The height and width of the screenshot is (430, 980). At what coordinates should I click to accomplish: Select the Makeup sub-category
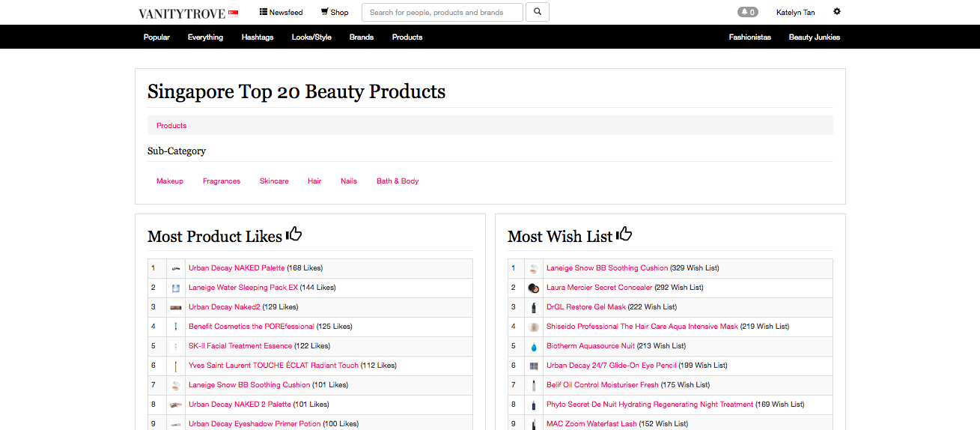tap(170, 181)
